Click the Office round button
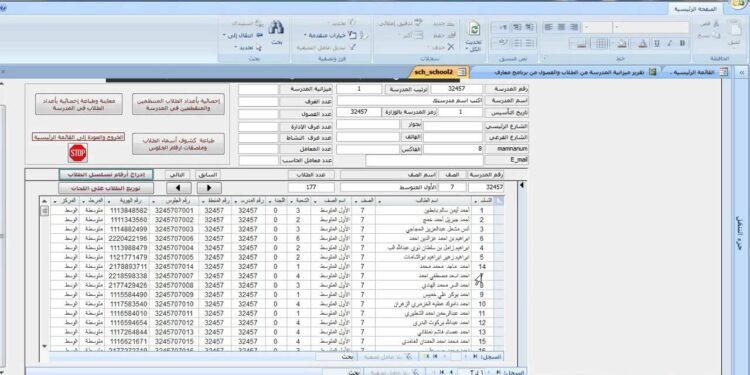The height and width of the screenshot is (375, 750). pos(739,4)
